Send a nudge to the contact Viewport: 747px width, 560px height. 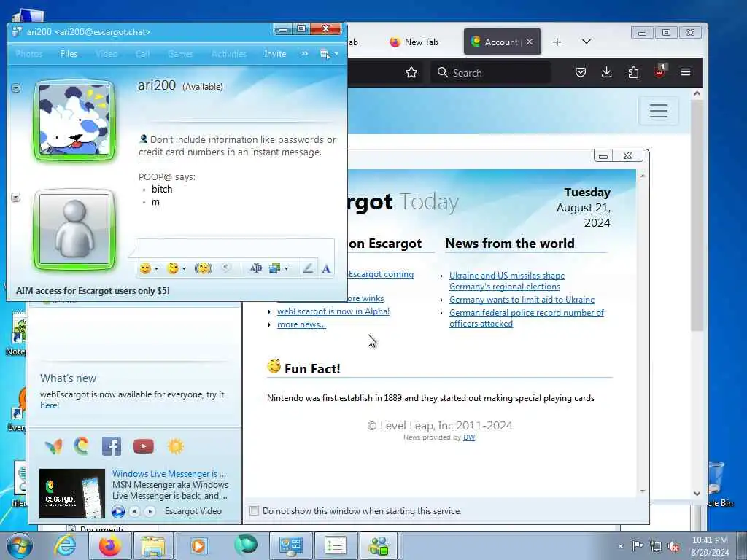[204, 268]
